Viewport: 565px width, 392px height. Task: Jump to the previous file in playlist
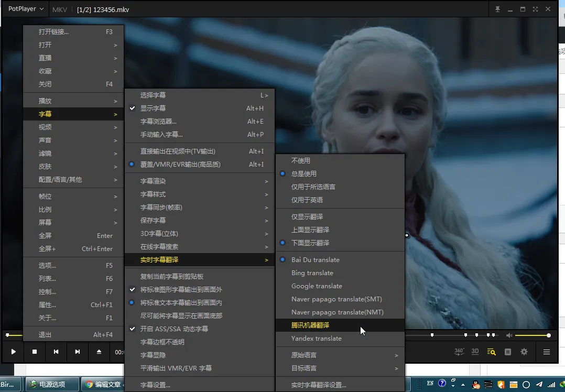56,352
